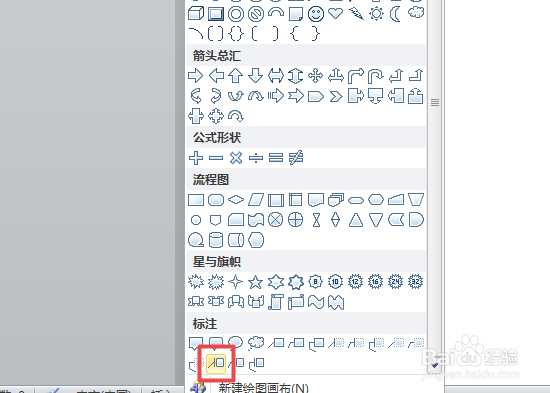Select the pentagon arrow shape
The width and height of the screenshot is (550, 393).
click(316, 96)
